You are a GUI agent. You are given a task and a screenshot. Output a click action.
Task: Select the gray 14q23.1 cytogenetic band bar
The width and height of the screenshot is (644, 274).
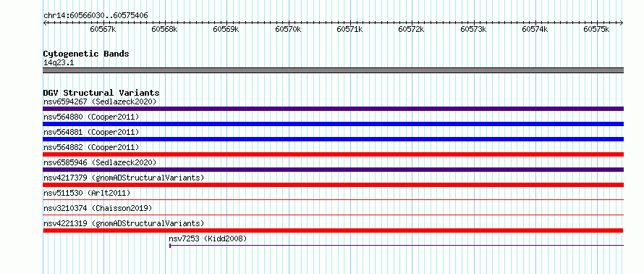click(333, 70)
